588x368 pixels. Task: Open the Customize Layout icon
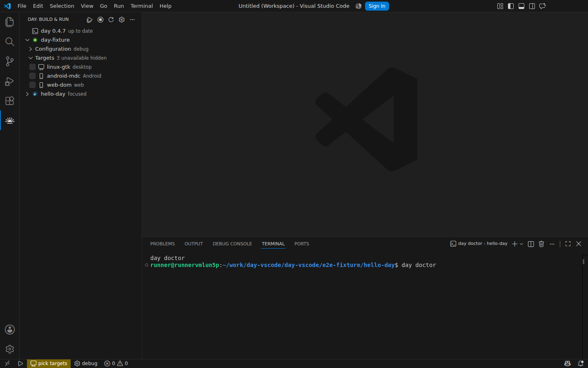[x=500, y=6]
